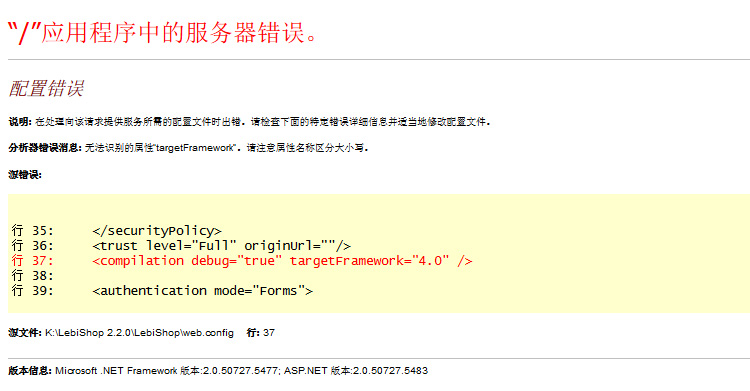This screenshot has height=391, width=750.
Task: Click the empty line 38 label
Action: click(33, 276)
